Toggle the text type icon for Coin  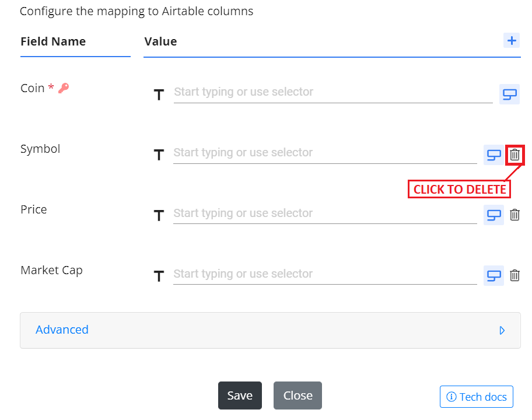point(159,94)
